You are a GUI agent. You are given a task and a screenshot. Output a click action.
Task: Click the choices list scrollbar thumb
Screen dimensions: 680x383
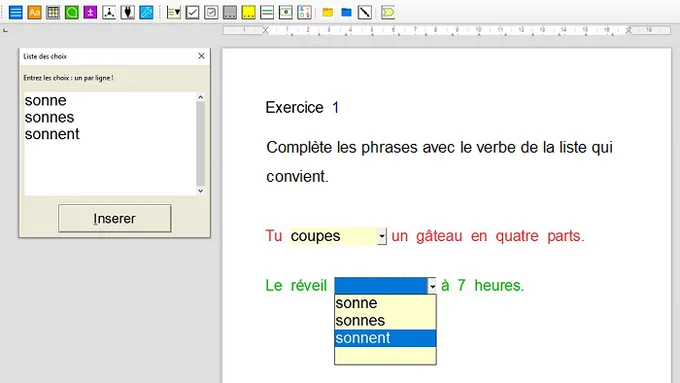[200, 144]
